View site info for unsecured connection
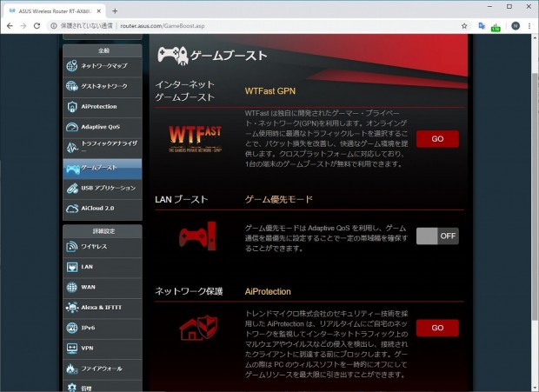The width and height of the screenshot is (539, 392). tap(54, 26)
